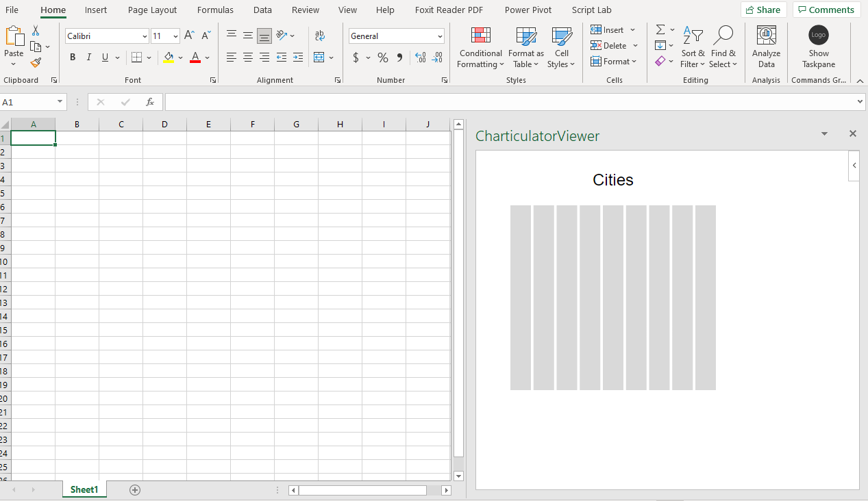Toggle underline formatting
The height and width of the screenshot is (501, 868).
(x=104, y=57)
